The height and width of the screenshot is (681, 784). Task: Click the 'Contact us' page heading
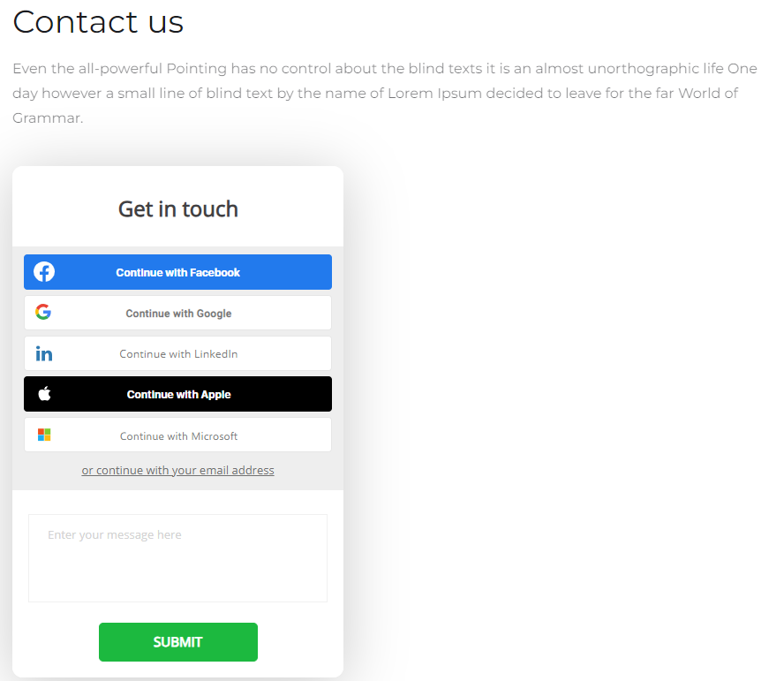coord(98,22)
